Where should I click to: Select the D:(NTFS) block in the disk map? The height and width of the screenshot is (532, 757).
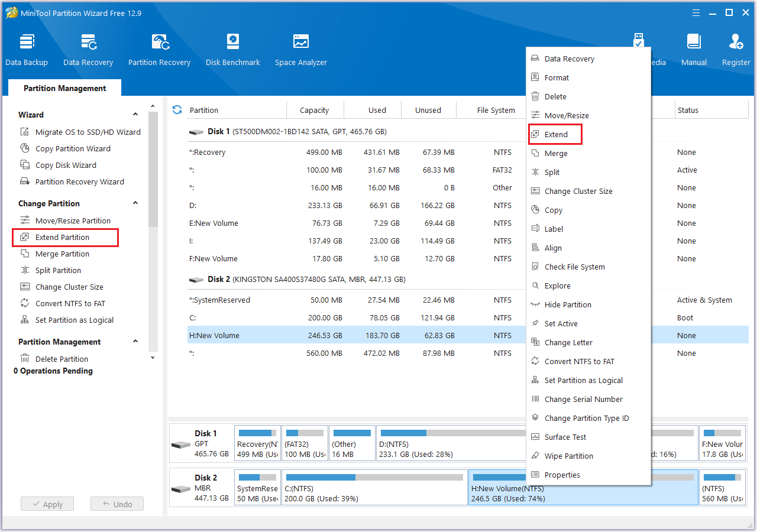[x=451, y=443]
